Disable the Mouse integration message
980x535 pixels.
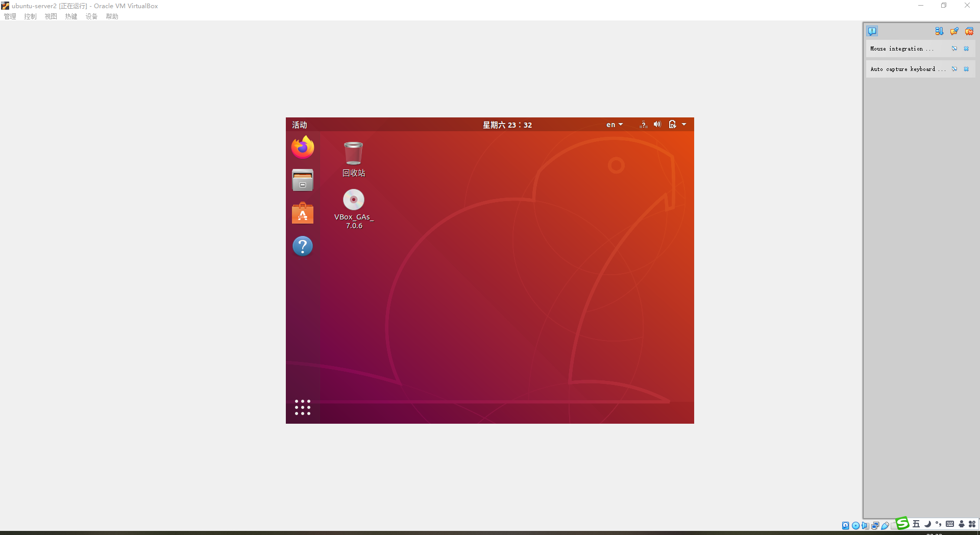pyautogui.click(x=954, y=49)
